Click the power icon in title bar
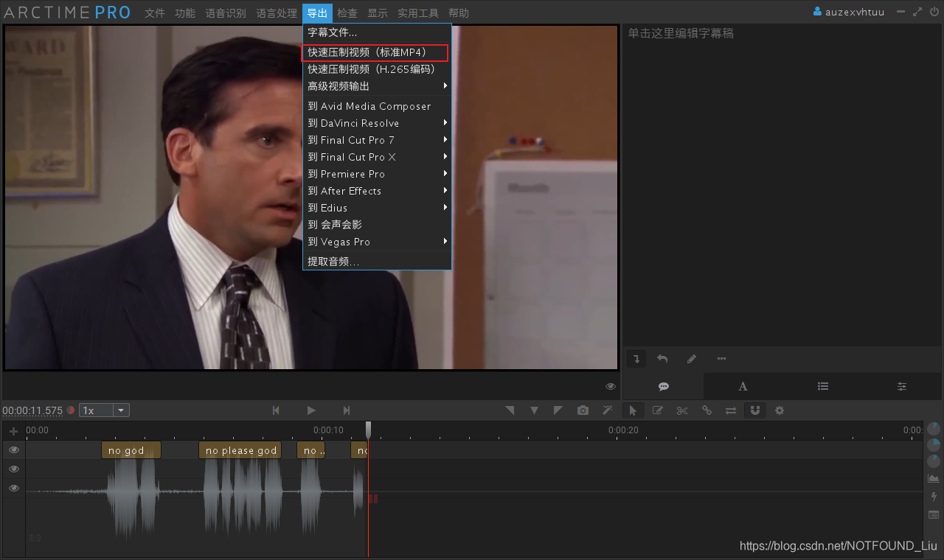Viewport: 944px width, 560px height. pyautogui.click(x=934, y=12)
